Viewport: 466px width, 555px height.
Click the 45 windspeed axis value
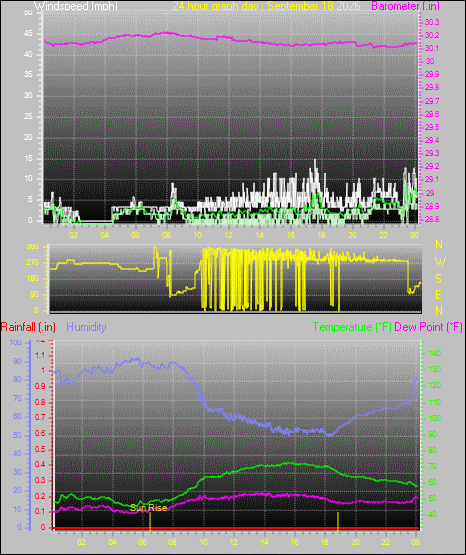(28, 34)
